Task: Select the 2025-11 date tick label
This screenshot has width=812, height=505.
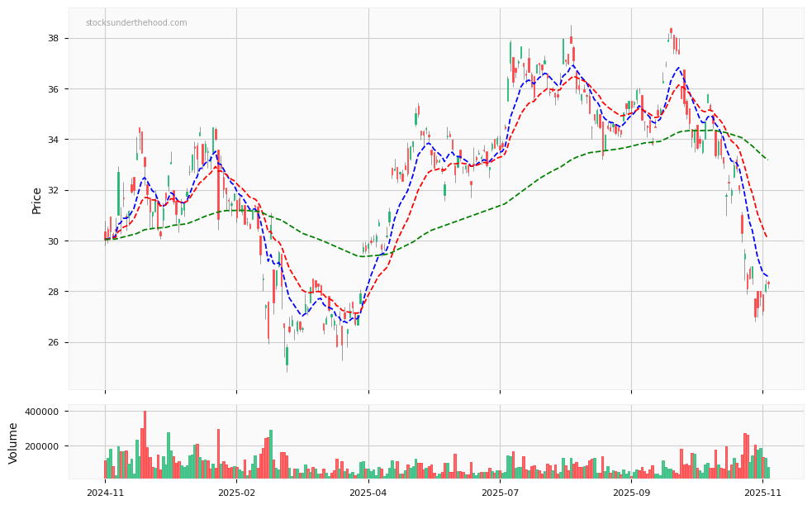Action: tap(762, 489)
